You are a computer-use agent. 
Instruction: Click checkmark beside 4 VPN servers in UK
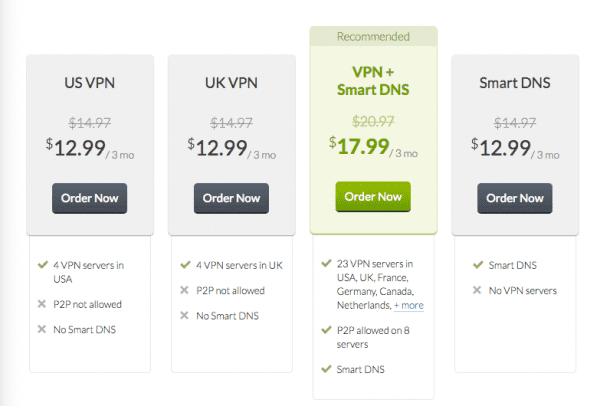point(185,265)
